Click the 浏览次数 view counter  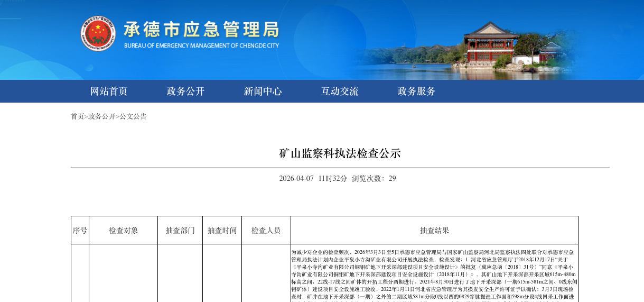pyautogui.click(x=374, y=179)
